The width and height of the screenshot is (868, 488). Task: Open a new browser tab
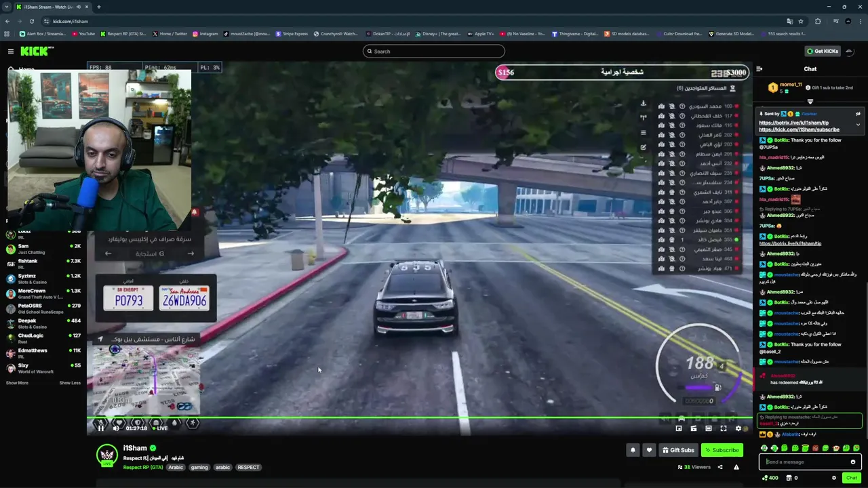(x=99, y=7)
